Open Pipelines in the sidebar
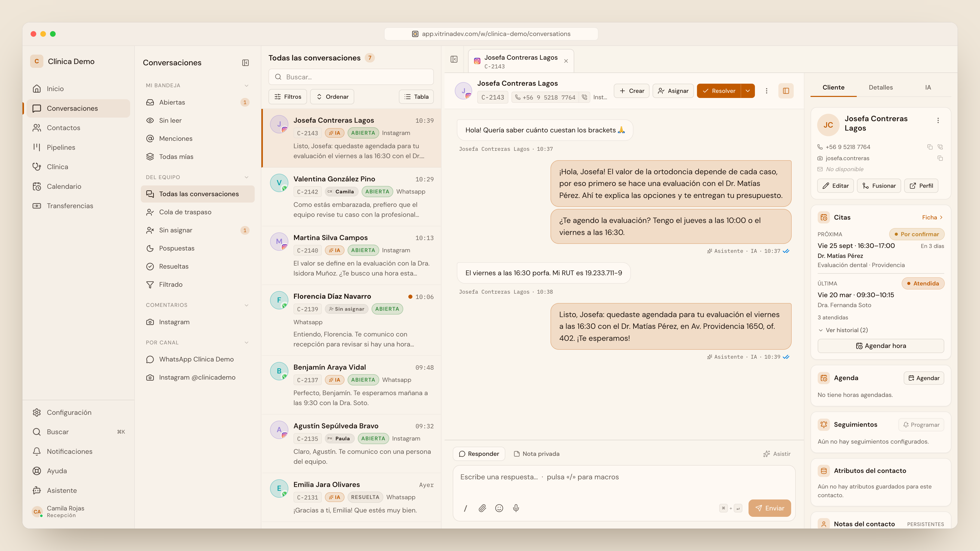 pos(78,147)
